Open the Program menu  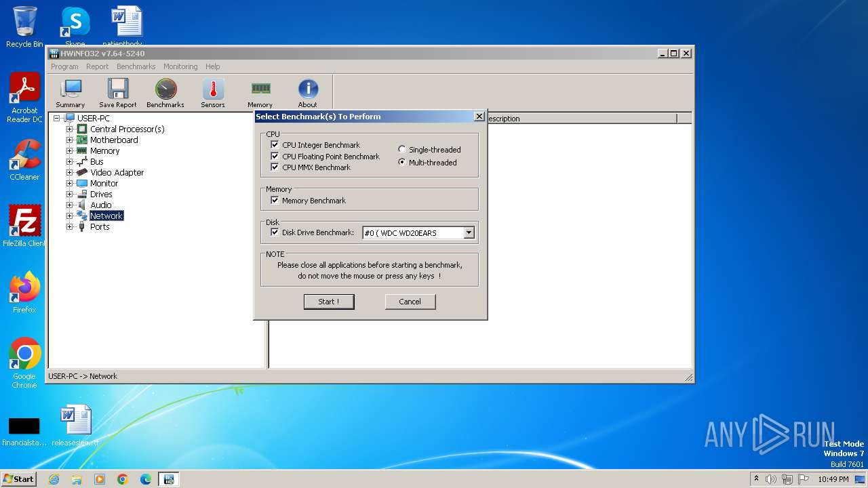pos(64,66)
